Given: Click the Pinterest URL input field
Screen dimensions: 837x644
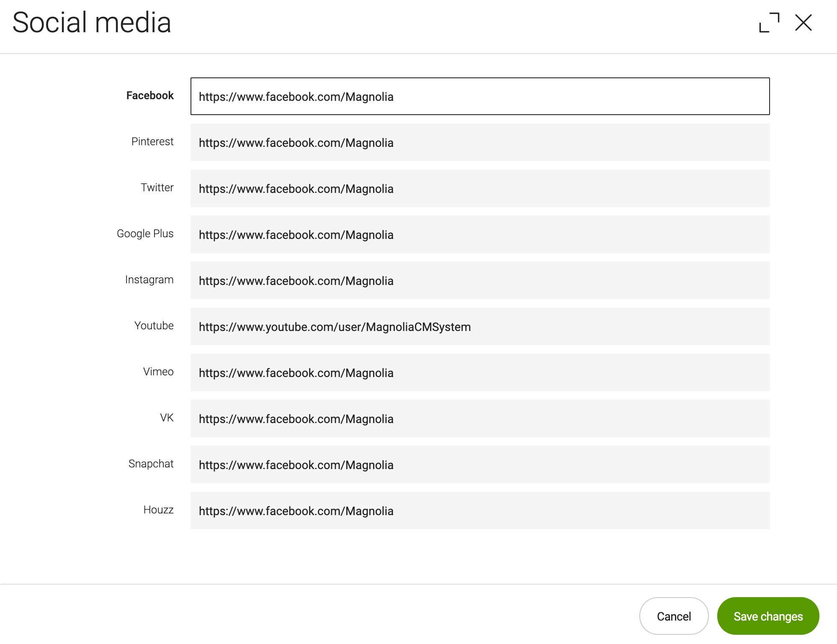Looking at the screenshot, I should click(x=480, y=142).
